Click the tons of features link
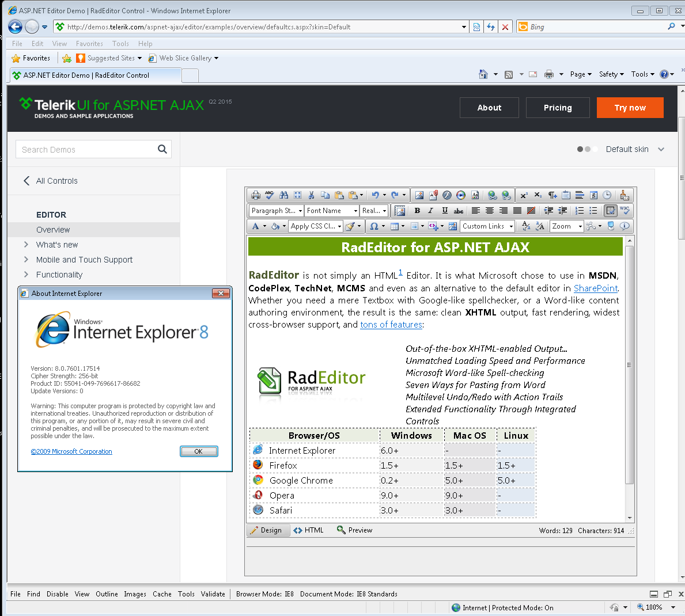This screenshot has width=685, height=616. coord(391,325)
